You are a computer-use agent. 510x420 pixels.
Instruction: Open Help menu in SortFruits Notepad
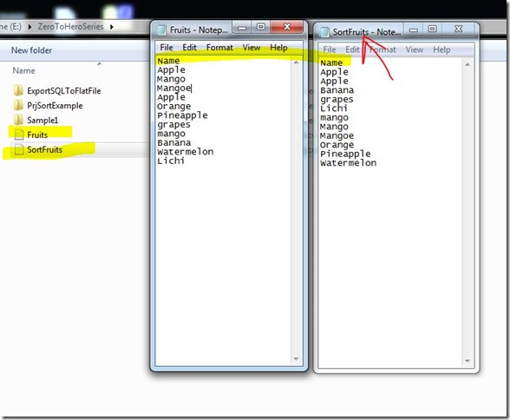(441, 49)
